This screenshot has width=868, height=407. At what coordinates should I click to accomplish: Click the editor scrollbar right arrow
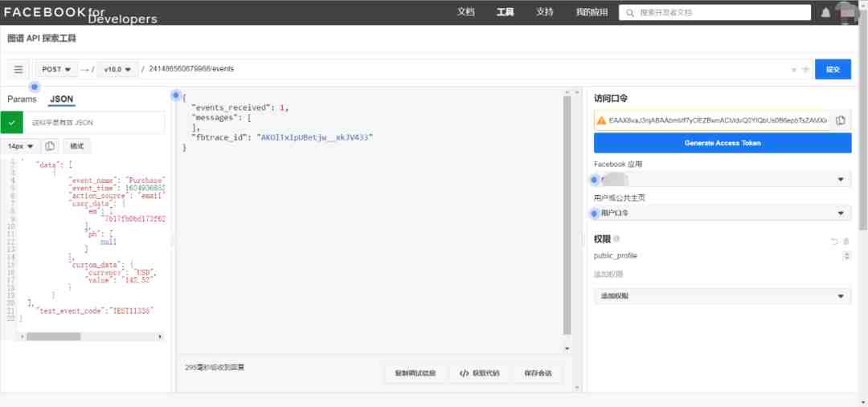pyautogui.click(x=160, y=337)
